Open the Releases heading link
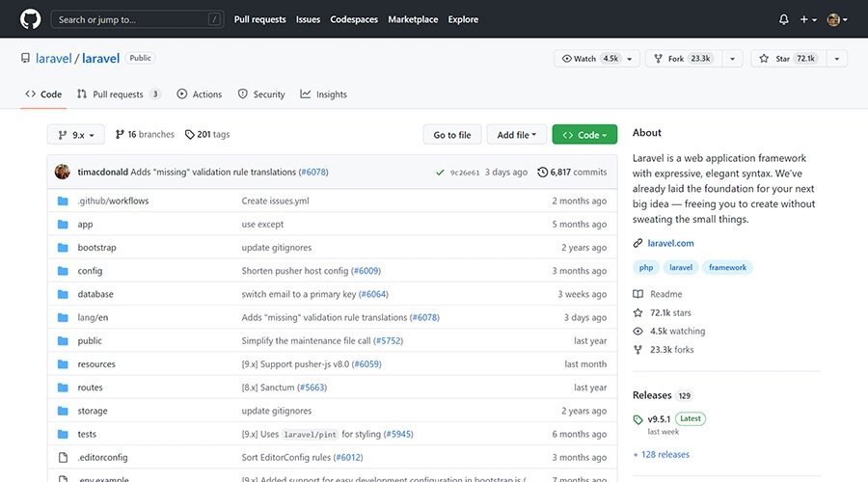 [652, 395]
